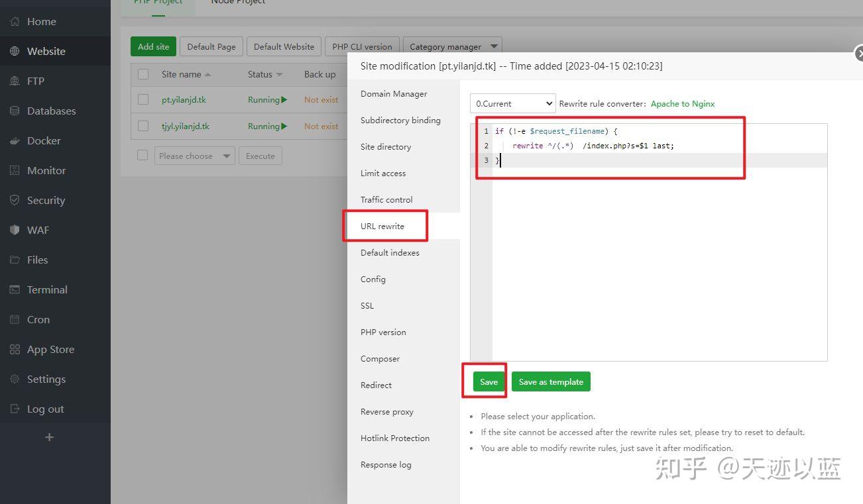Save the rewrite rules
This screenshot has width=863, height=504.
coord(488,381)
